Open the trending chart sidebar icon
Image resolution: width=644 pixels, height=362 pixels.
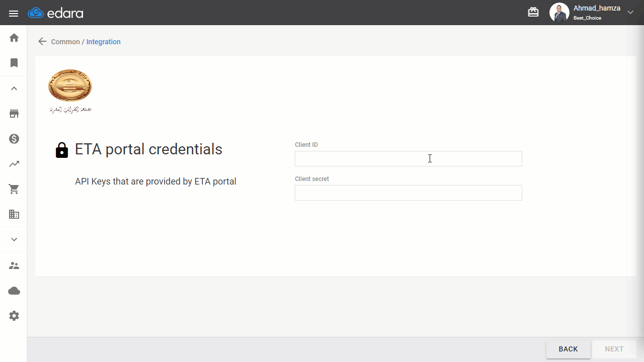14,164
